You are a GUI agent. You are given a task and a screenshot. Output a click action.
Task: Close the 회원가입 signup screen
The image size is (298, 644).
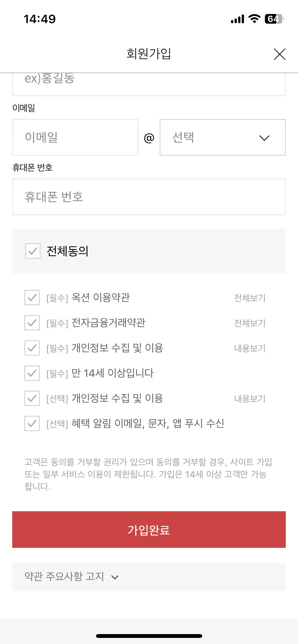[x=279, y=54]
